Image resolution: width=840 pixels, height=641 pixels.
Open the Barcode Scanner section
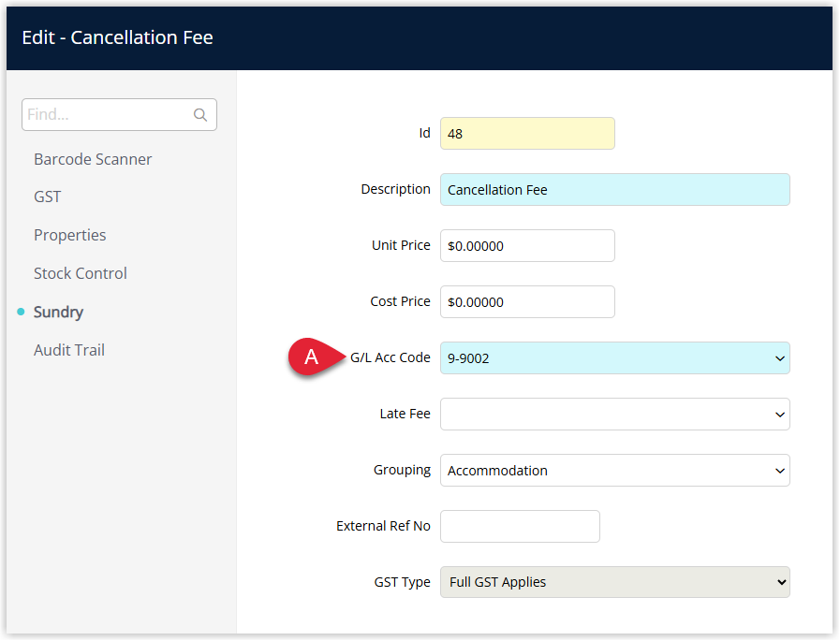click(x=93, y=159)
